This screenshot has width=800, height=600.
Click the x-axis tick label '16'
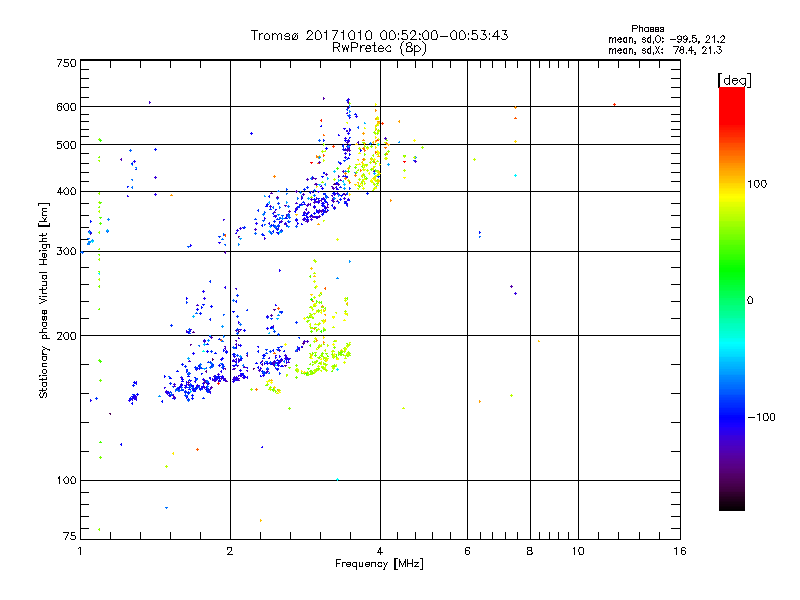(x=680, y=551)
